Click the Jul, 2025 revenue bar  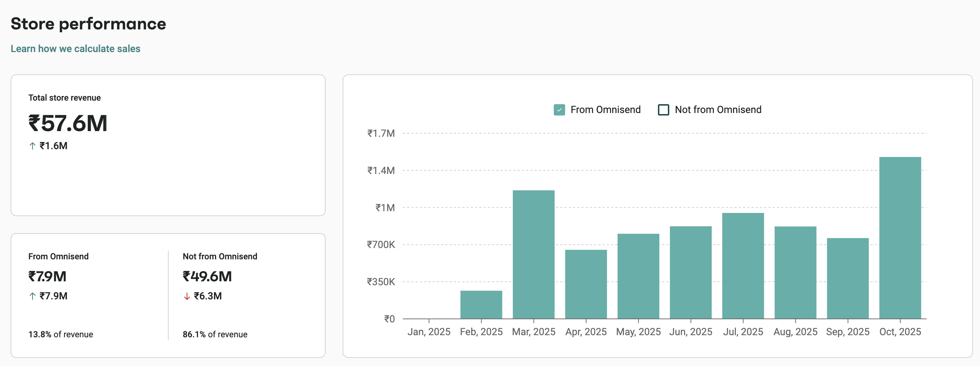(743, 266)
